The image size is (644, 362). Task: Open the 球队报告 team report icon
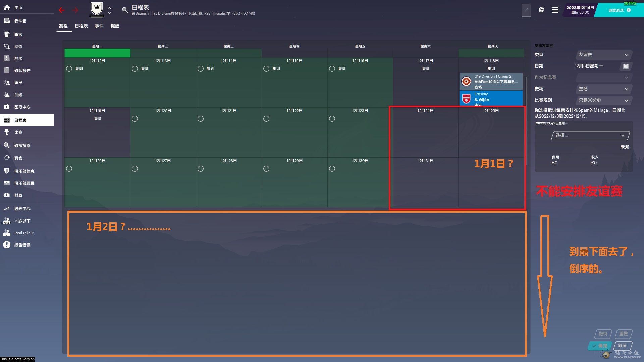7,70
